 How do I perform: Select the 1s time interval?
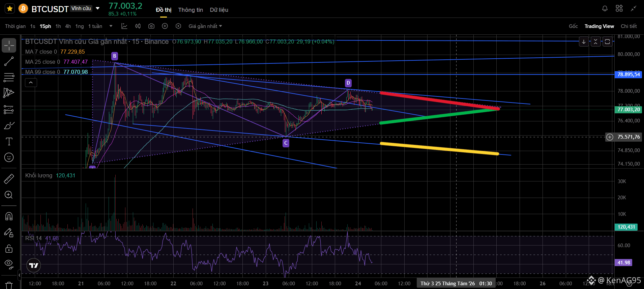pyautogui.click(x=33, y=26)
